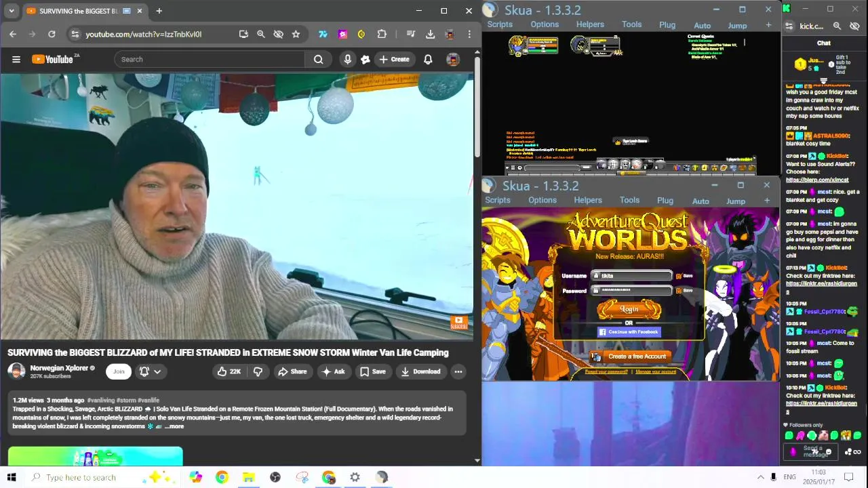Screen dimensions: 868x488
Task: Dislike the blizzard video
Action: [258, 371]
